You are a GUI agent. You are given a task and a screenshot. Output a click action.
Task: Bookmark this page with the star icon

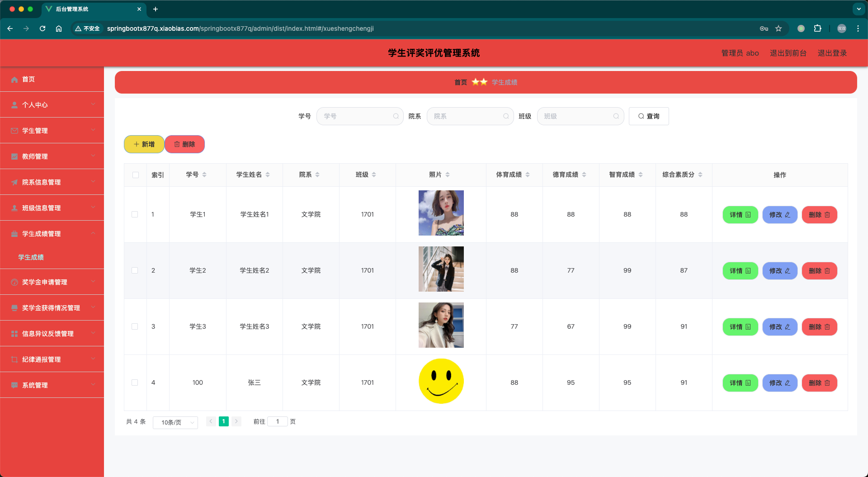[x=778, y=28]
